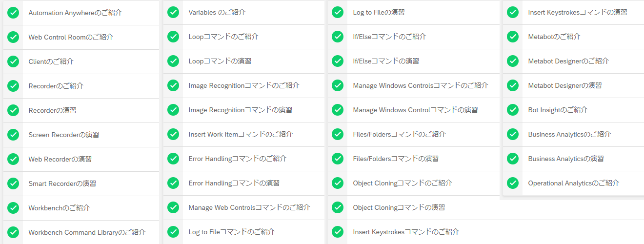The image size is (644, 244).
Task: Select Business Analyticsの演習 lesson
Action: pos(573,159)
